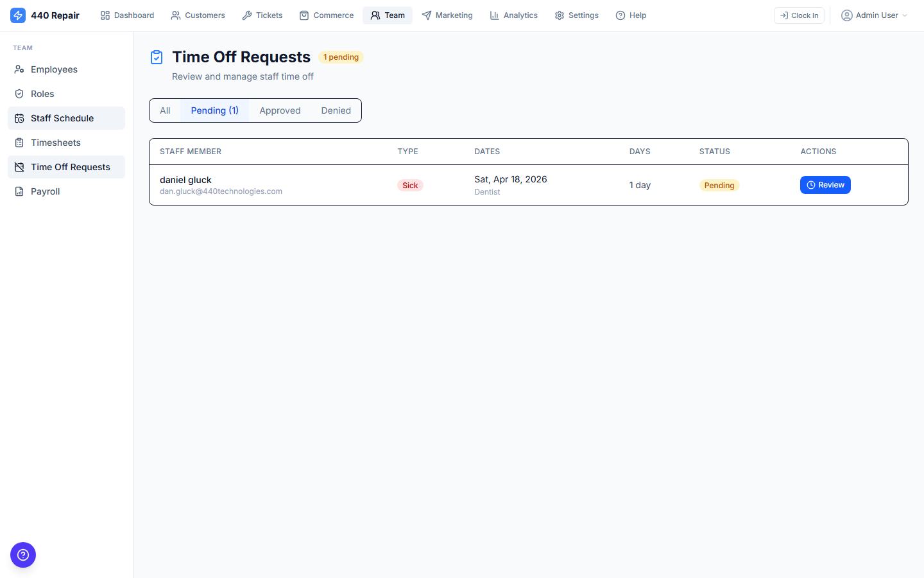924x578 pixels.
Task: Click the 440 Repair lightning bolt logo icon
Action: (x=18, y=15)
